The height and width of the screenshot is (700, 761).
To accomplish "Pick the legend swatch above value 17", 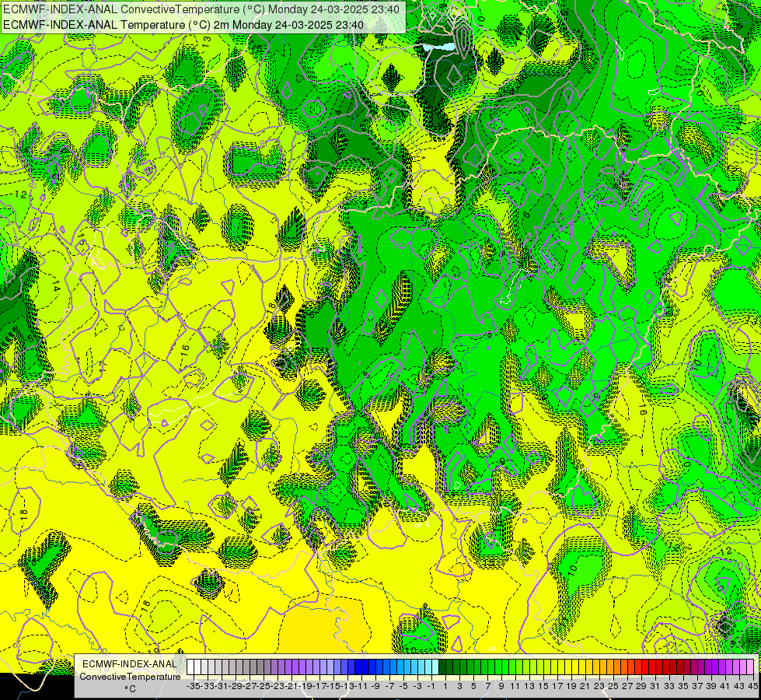I will coord(554,667).
